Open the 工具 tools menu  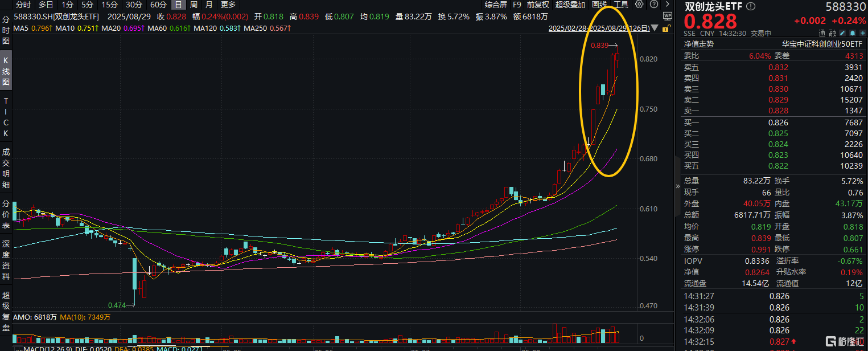622,5
